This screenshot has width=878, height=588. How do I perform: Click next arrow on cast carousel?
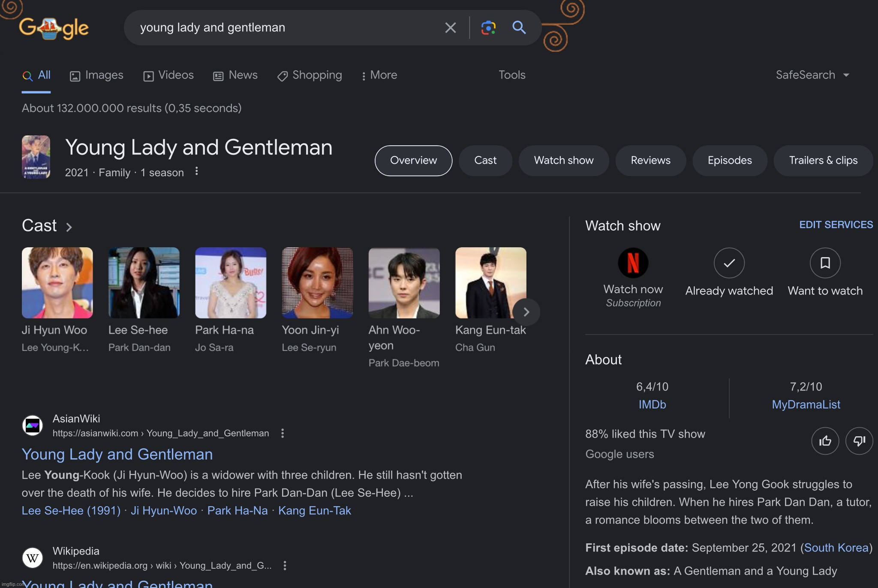click(526, 312)
